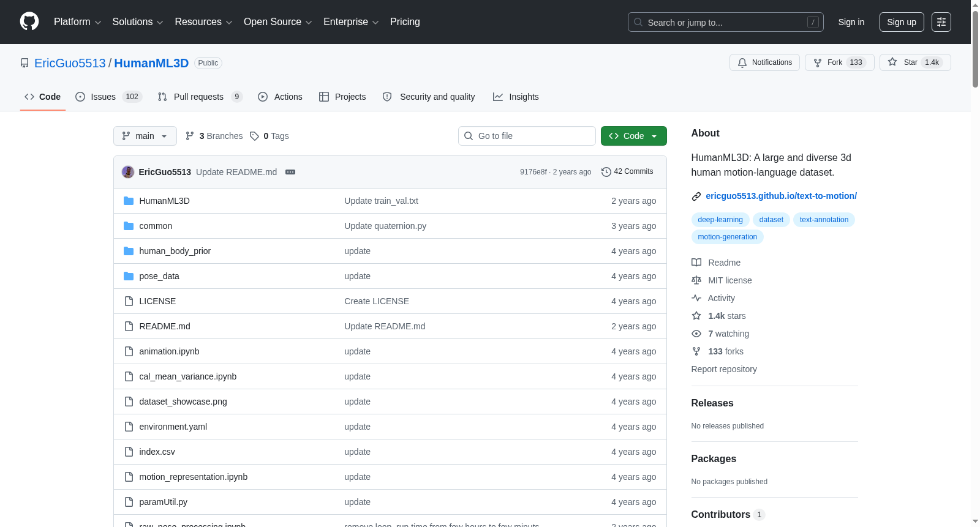Focus the Search or jump to field
The image size is (980, 527).
point(726,22)
